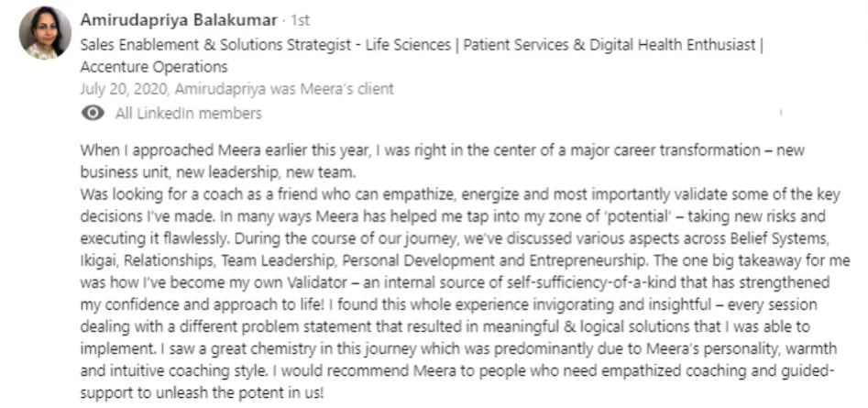
Task: Open Amirudapriya's profile photo
Action: click(x=45, y=33)
